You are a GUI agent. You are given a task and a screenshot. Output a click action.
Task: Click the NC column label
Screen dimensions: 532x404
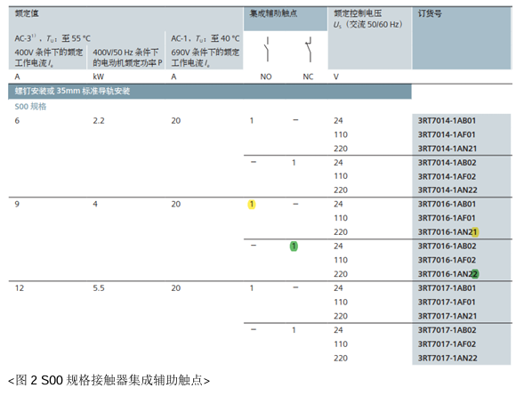[x=308, y=77]
